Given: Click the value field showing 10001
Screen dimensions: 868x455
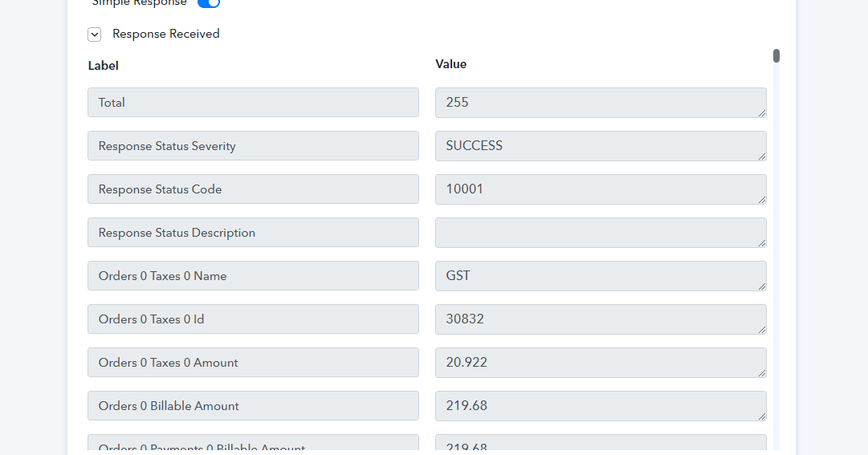Looking at the screenshot, I should tap(601, 189).
